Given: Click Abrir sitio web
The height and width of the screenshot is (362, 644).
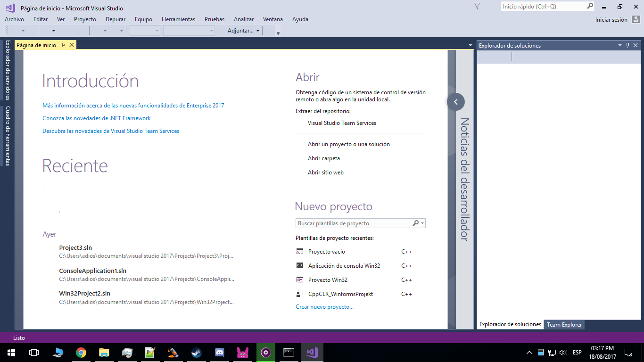Looking at the screenshot, I should coord(326,173).
